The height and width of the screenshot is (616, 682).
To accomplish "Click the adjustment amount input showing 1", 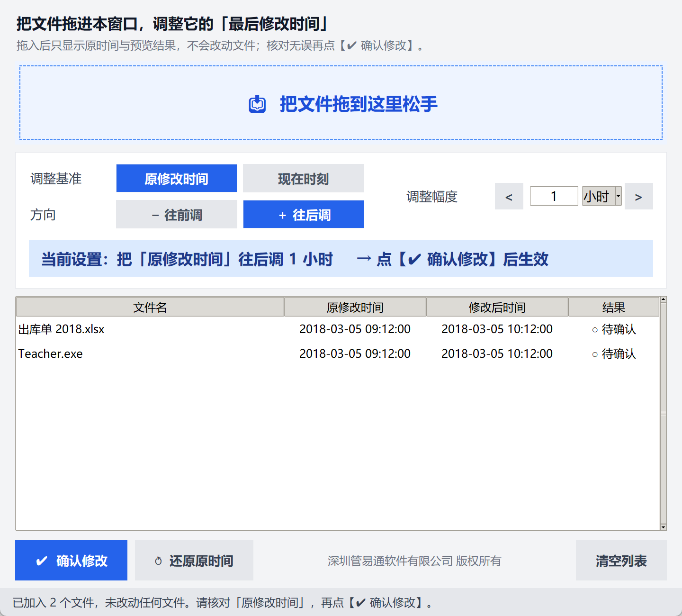I will click(554, 196).
